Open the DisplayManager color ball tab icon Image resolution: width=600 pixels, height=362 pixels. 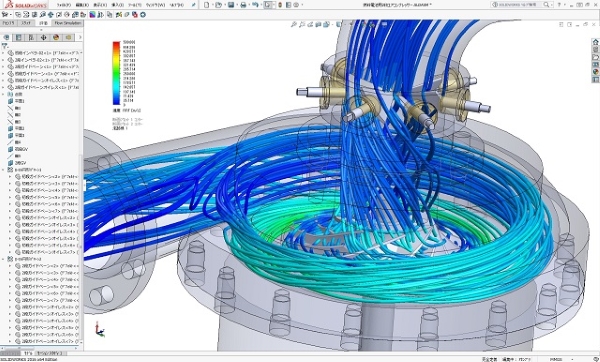[56, 37]
